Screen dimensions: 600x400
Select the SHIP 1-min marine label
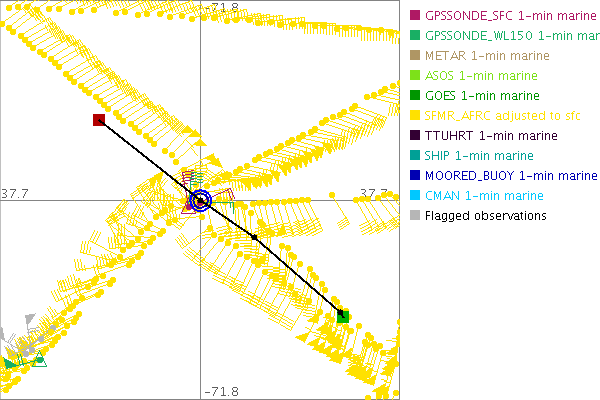tap(479, 155)
